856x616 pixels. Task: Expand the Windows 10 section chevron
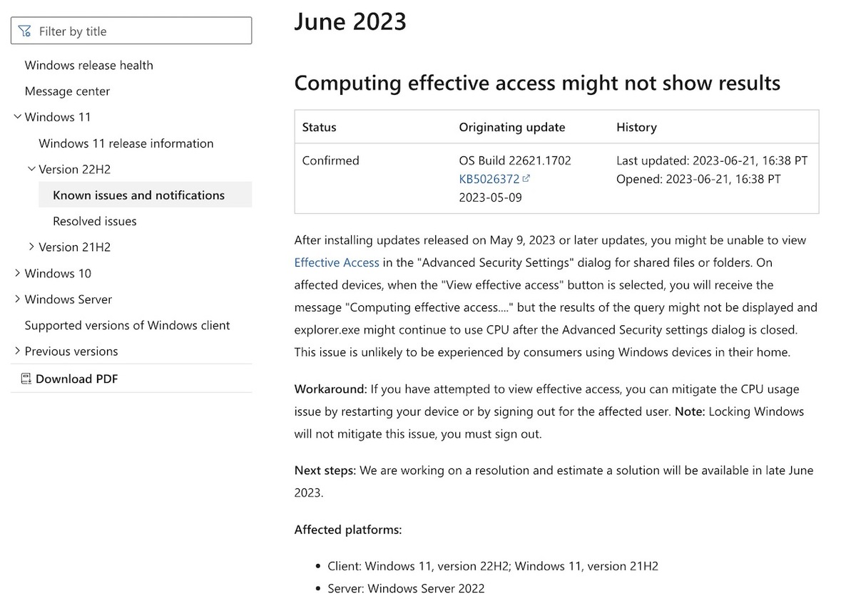[x=18, y=273]
